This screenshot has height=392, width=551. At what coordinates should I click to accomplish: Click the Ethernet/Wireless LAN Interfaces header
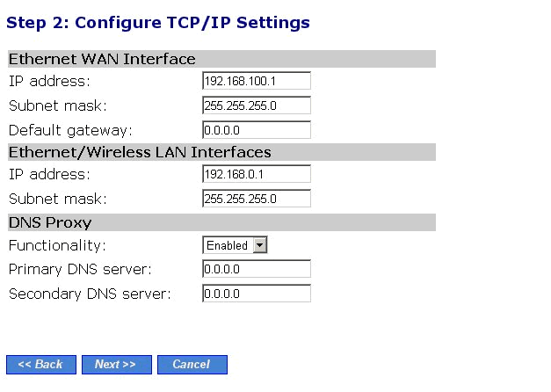pos(140,152)
